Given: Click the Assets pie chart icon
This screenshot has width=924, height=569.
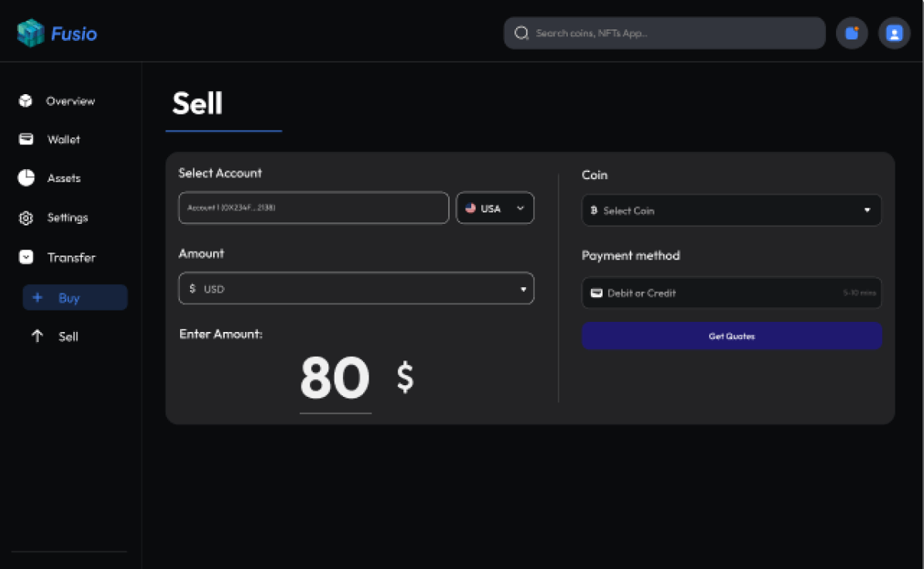Looking at the screenshot, I should click(x=25, y=178).
